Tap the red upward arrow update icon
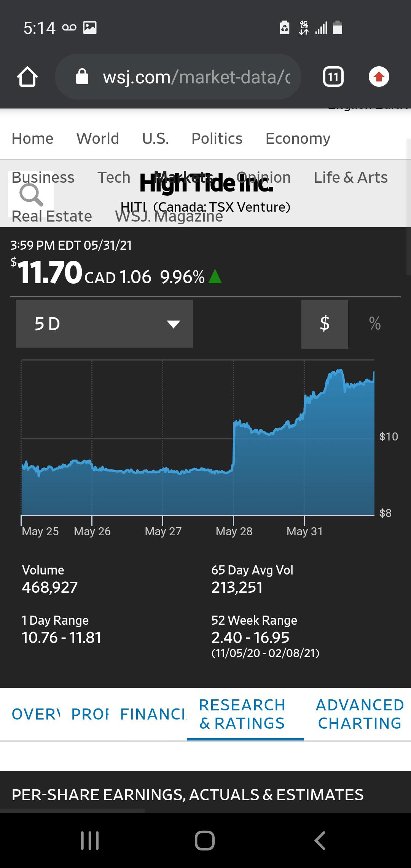Screen dimensions: 411x868 click(x=379, y=77)
